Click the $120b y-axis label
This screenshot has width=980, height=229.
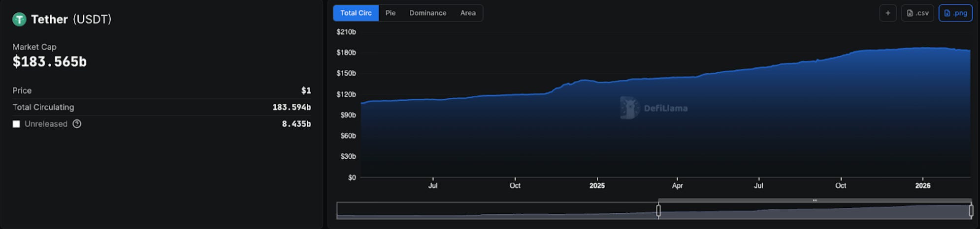coord(346,94)
